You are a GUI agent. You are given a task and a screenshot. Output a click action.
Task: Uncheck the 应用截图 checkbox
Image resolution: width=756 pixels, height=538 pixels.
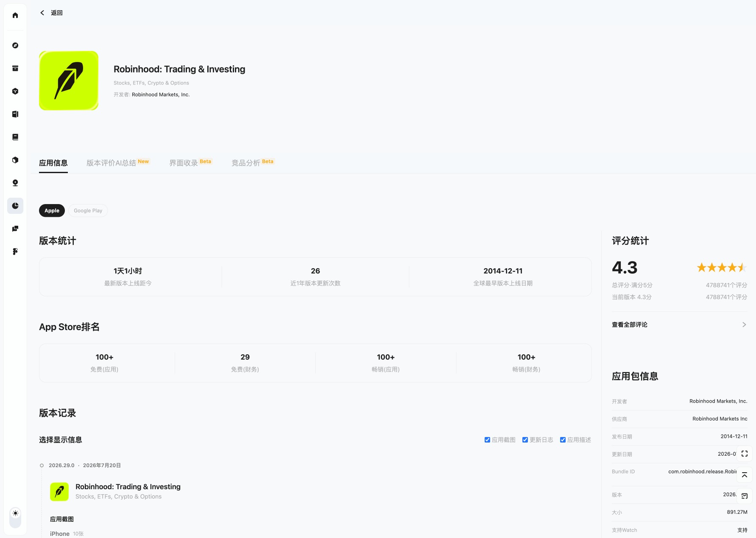tap(487, 440)
